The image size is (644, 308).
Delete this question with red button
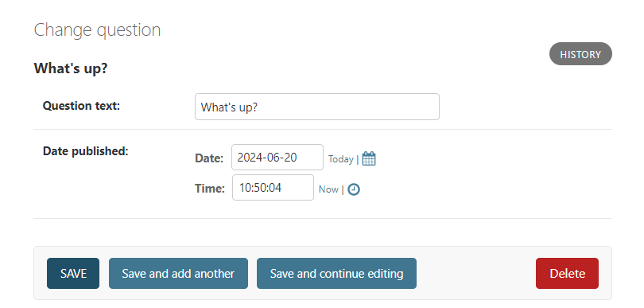pos(567,274)
